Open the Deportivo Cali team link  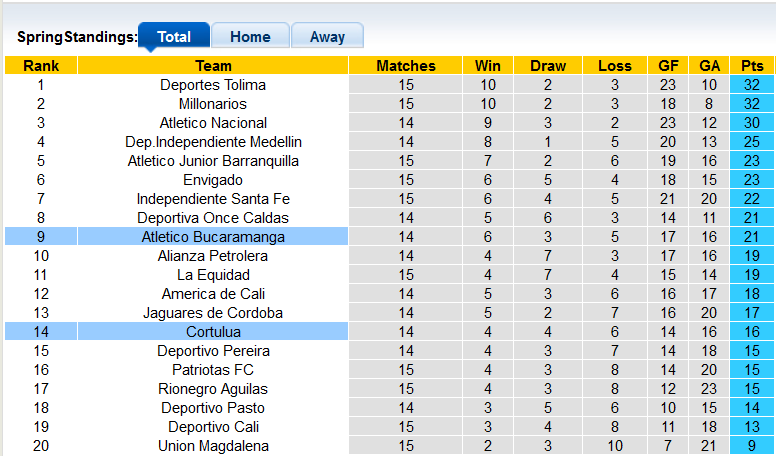[x=213, y=427]
